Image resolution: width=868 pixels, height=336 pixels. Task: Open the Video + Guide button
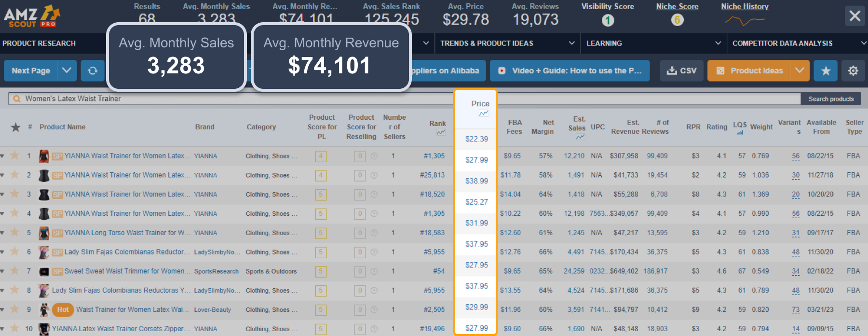[x=570, y=70]
